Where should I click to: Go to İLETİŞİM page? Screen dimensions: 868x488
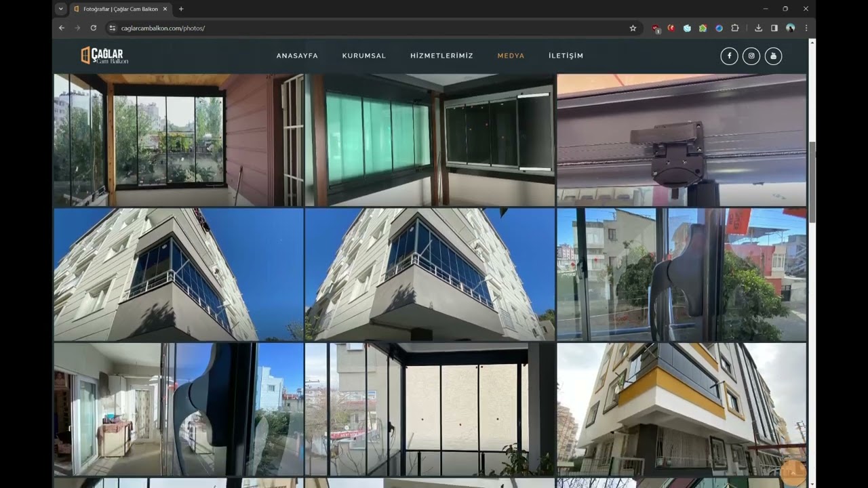pos(566,56)
